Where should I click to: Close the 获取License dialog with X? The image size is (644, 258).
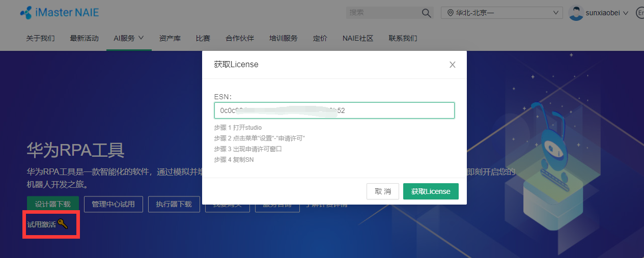[x=452, y=65]
